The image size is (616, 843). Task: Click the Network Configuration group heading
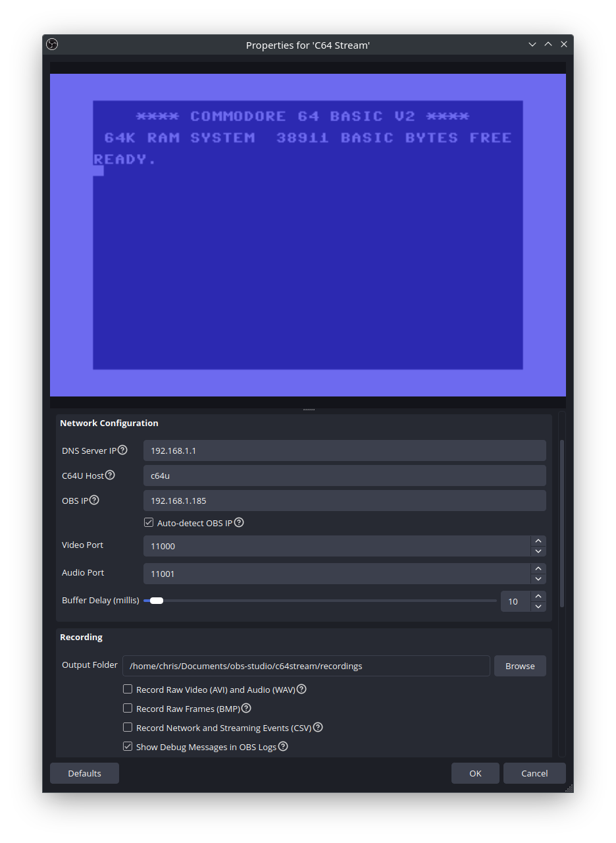[x=109, y=423]
